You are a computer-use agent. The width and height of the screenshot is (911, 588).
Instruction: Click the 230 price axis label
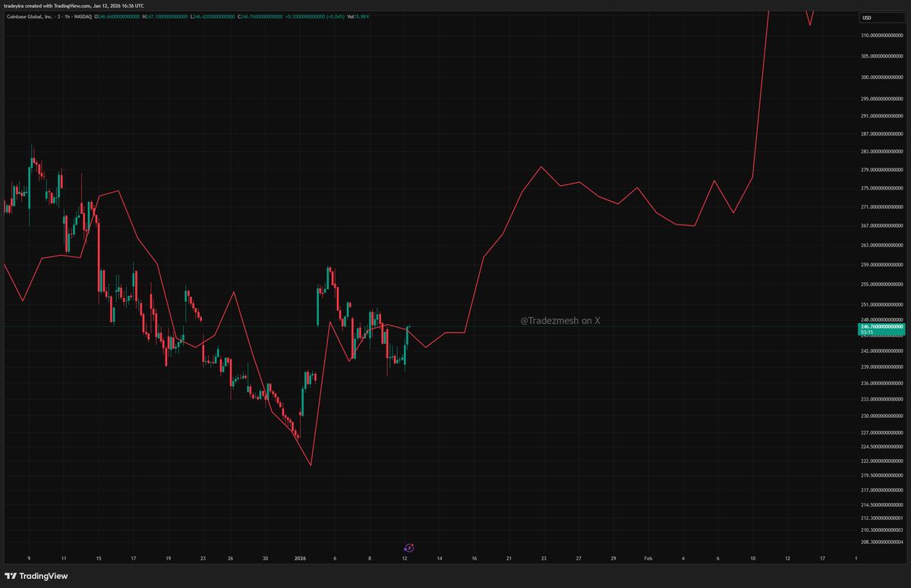pyautogui.click(x=881, y=416)
